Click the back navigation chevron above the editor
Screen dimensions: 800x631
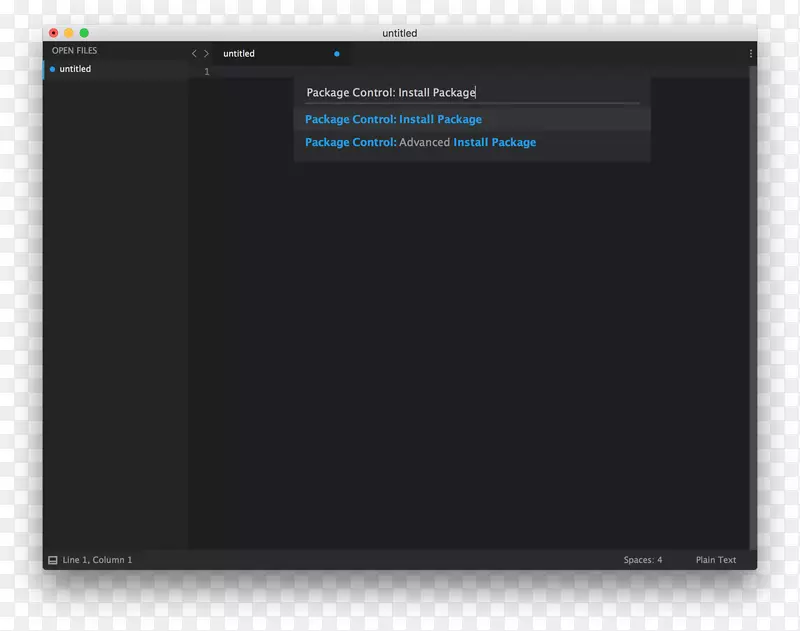[193, 53]
